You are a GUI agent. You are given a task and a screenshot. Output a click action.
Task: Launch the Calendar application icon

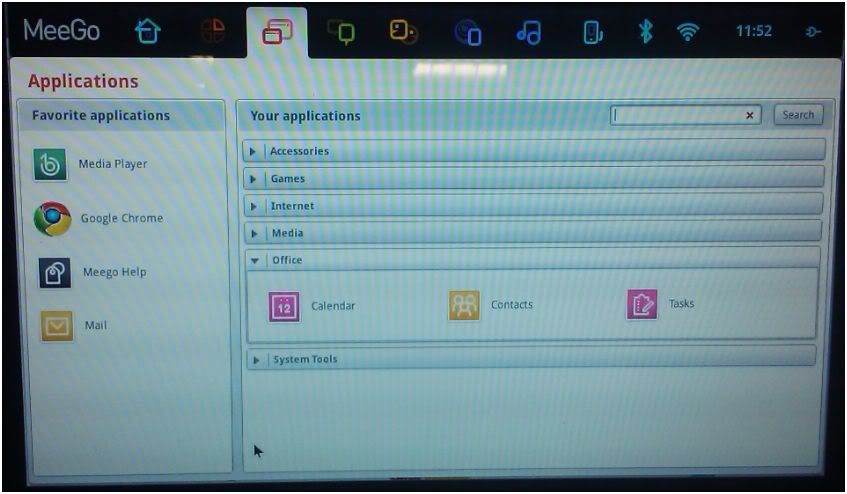click(284, 307)
